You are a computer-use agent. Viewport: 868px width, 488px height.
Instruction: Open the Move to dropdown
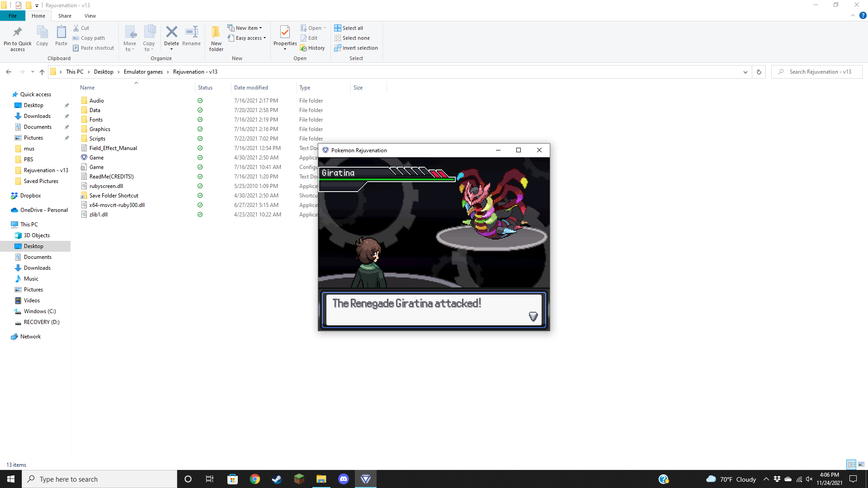point(130,38)
